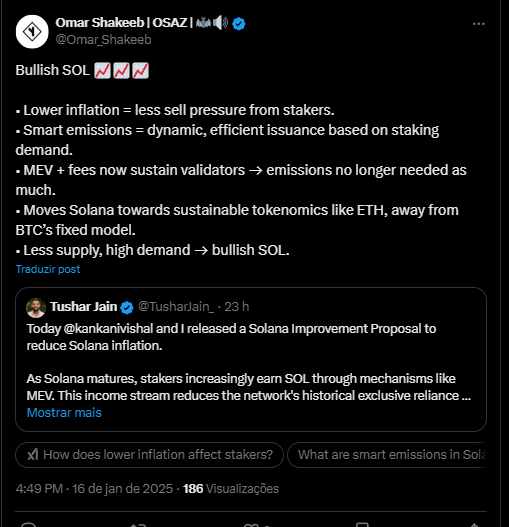Open Tushar Jain's profile photo
This screenshot has width=509, height=527.
coord(36,308)
